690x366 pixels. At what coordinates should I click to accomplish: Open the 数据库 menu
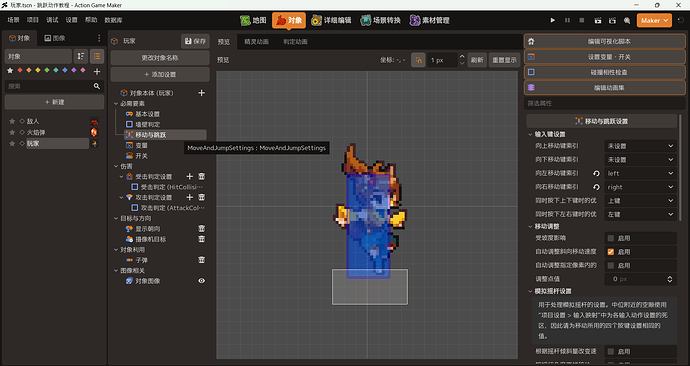(113, 20)
